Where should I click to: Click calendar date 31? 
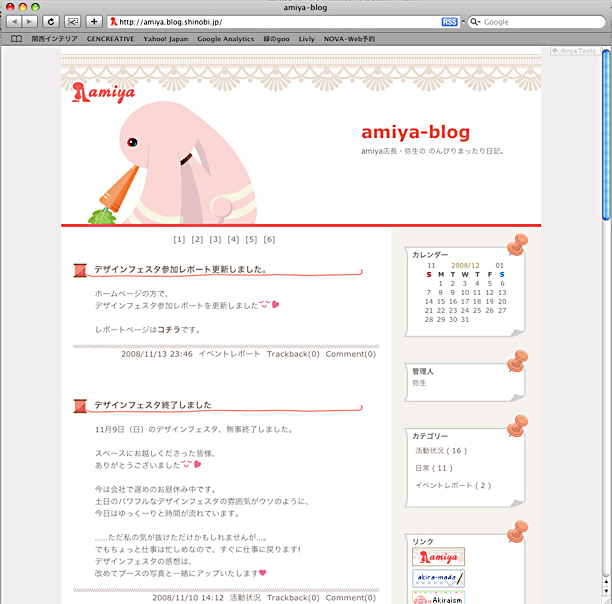pyautogui.click(x=464, y=319)
